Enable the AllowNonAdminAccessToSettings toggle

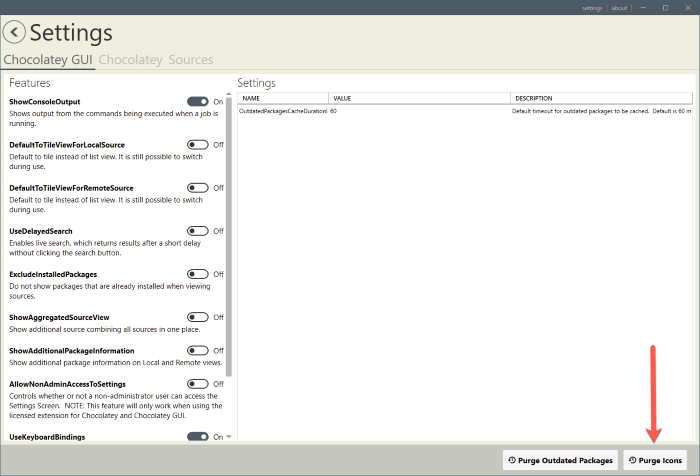(198, 384)
